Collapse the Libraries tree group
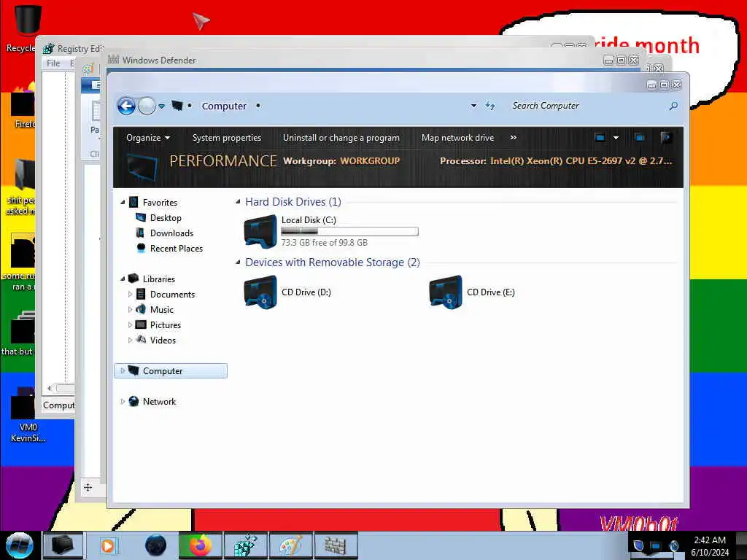The image size is (747, 560). 123,279
